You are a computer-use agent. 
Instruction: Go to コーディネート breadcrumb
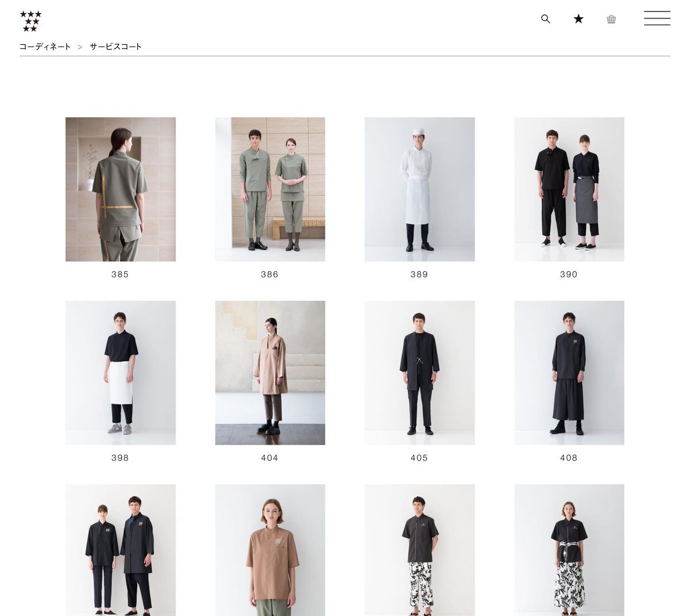(45, 47)
